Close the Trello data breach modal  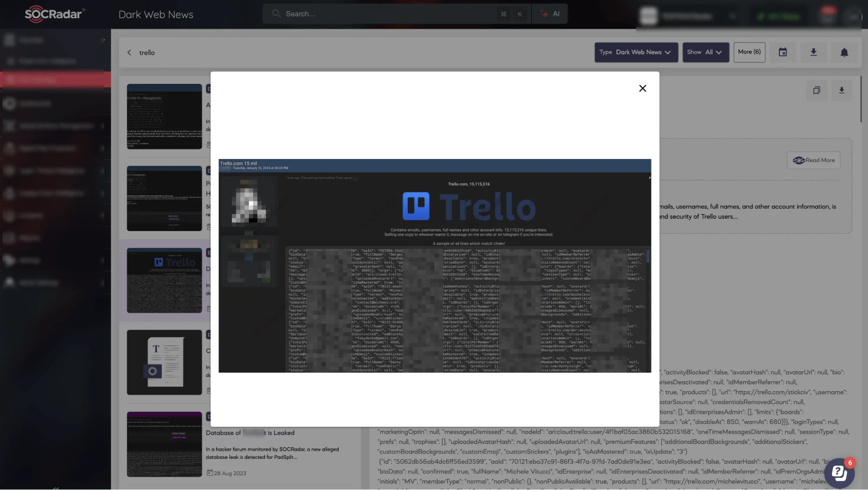click(642, 89)
